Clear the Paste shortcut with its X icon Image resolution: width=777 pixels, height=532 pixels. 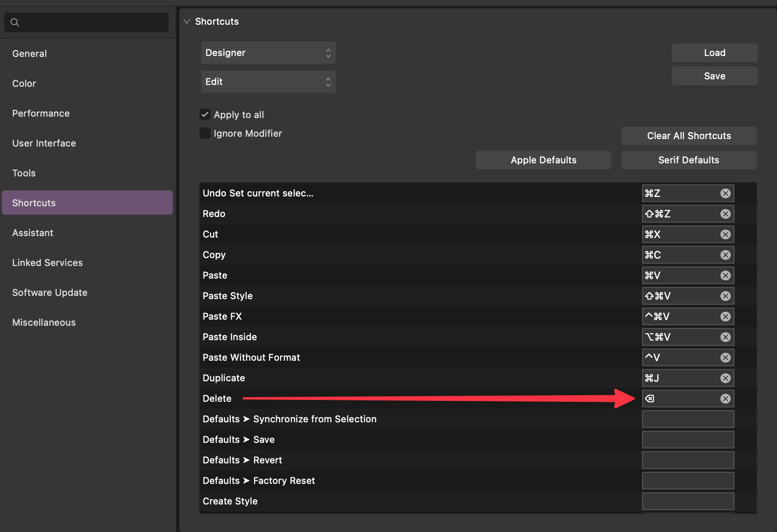tap(725, 275)
